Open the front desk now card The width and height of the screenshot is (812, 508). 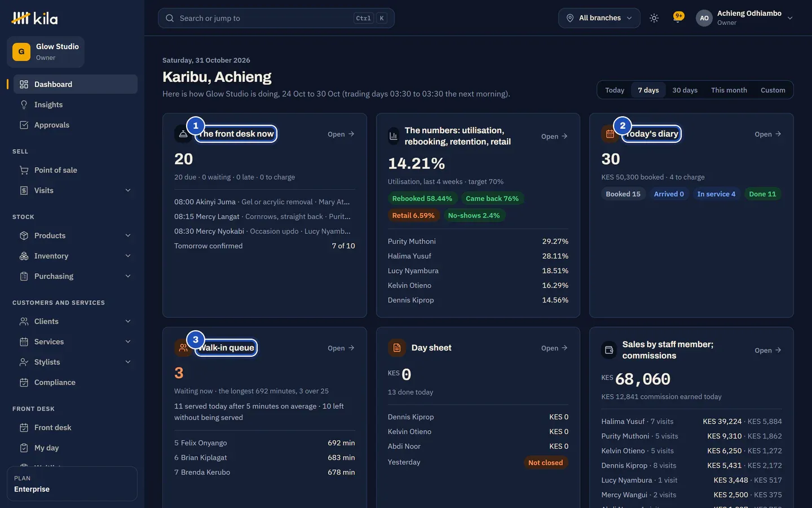pyautogui.click(x=341, y=134)
